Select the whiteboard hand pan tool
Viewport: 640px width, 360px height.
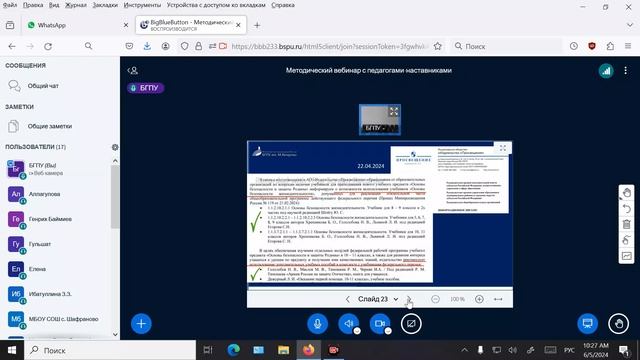point(626,193)
